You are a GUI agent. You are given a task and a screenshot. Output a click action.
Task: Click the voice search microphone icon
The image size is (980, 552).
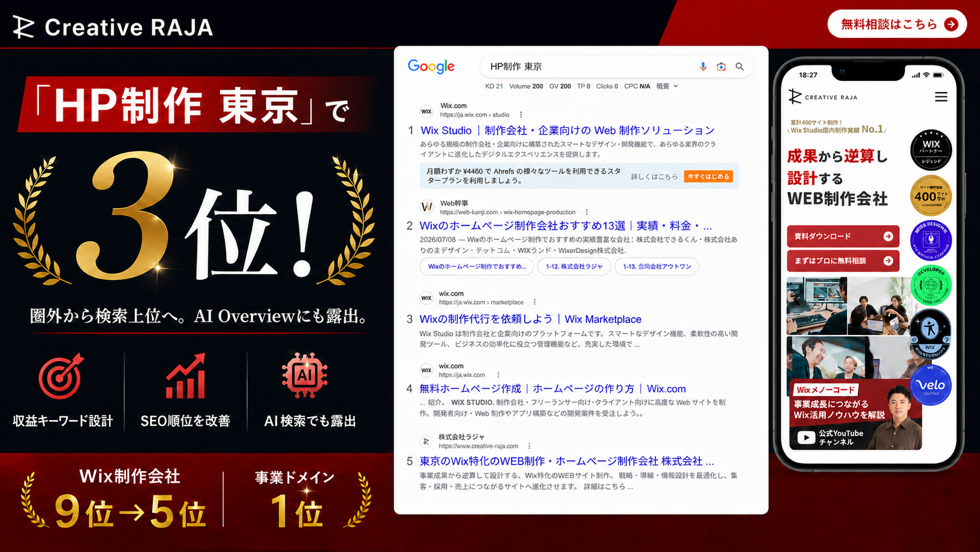click(x=703, y=67)
